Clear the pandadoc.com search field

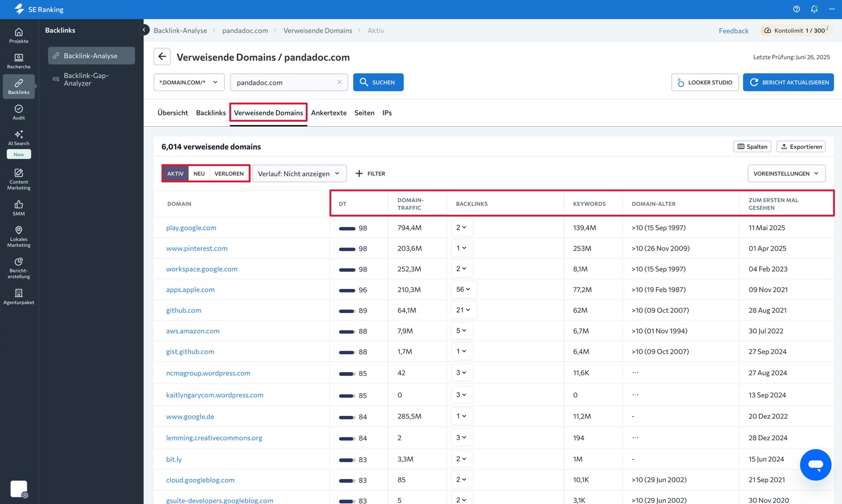[339, 82]
